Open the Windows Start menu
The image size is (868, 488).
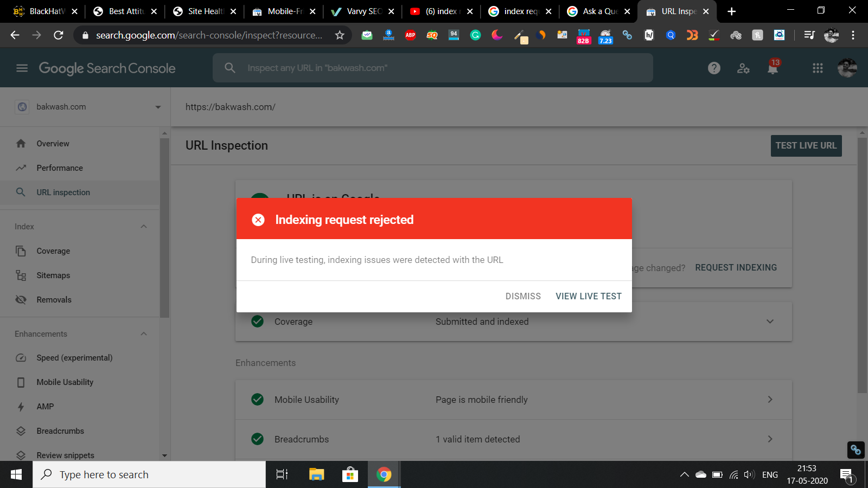[x=16, y=475]
